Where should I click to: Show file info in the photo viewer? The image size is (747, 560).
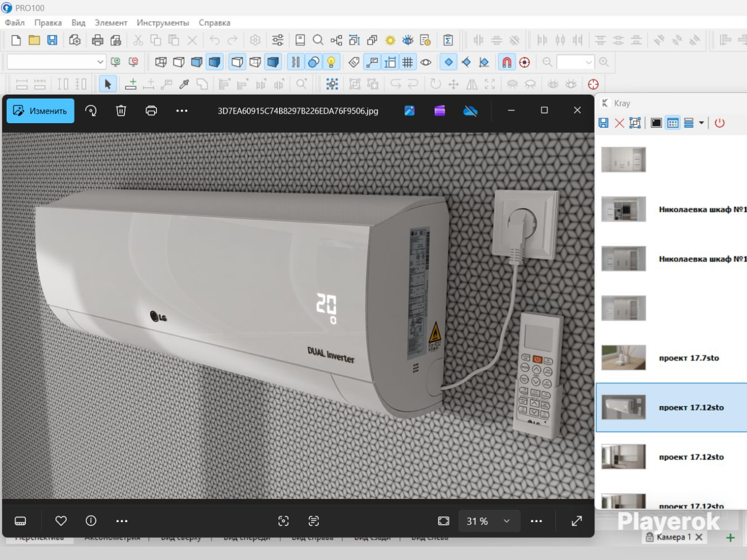pos(91,521)
